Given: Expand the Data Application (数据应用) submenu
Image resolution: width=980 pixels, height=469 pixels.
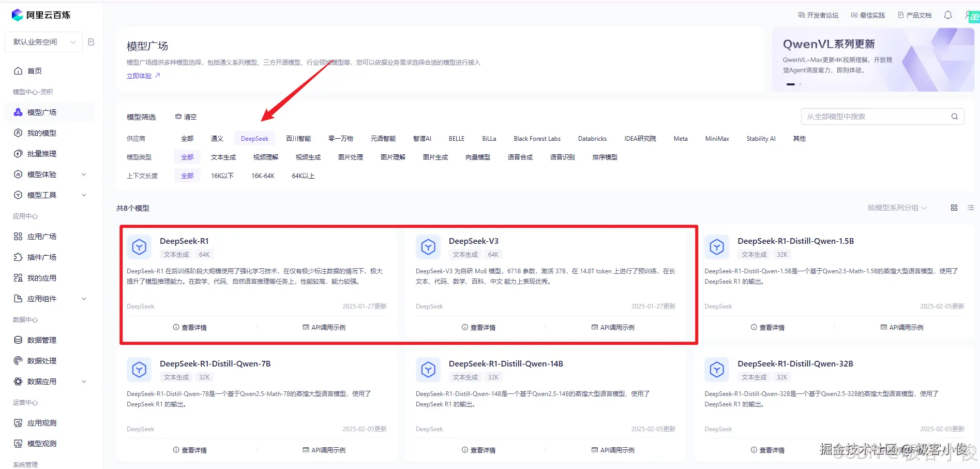Looking at the screenshot, I should 84,382.
